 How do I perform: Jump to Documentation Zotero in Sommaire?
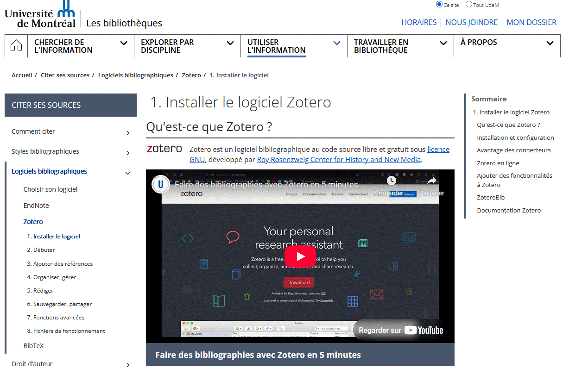[509, 211]
